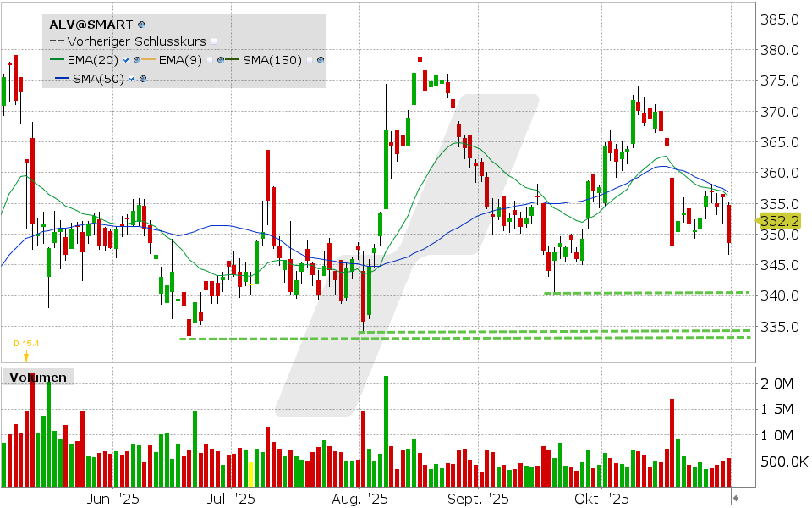Image resolution: width=812 pixels, height=508 pixels.
Task: Open the ALV@SMART instrument settings icon
Action: pos(141,25)
